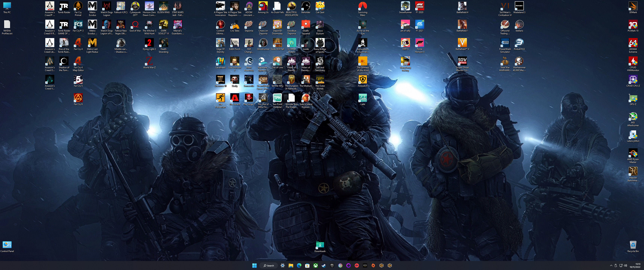Screen dimensions: 644x270
Task: Select the Wasteland 3 shortcut
Action: click(519, 8)
